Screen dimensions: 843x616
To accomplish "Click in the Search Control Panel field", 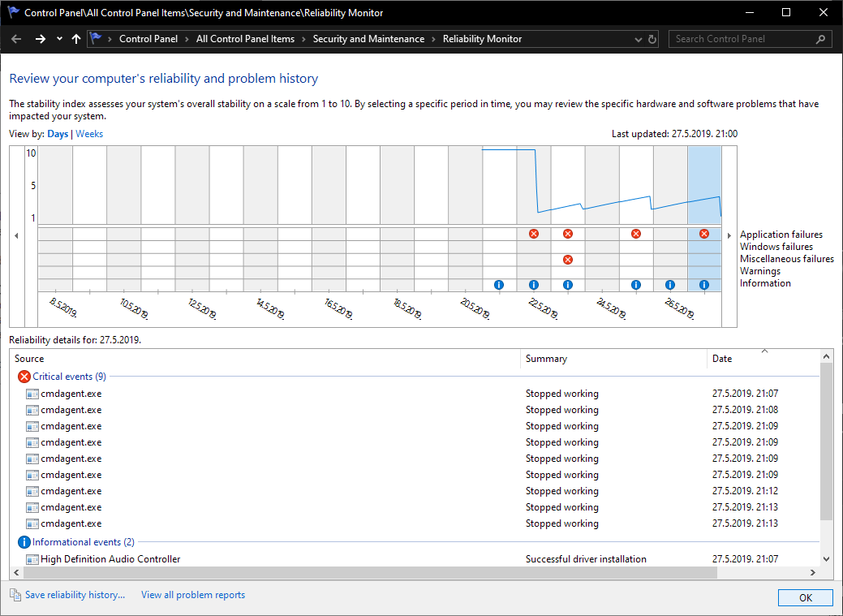I will pos(742,39).
